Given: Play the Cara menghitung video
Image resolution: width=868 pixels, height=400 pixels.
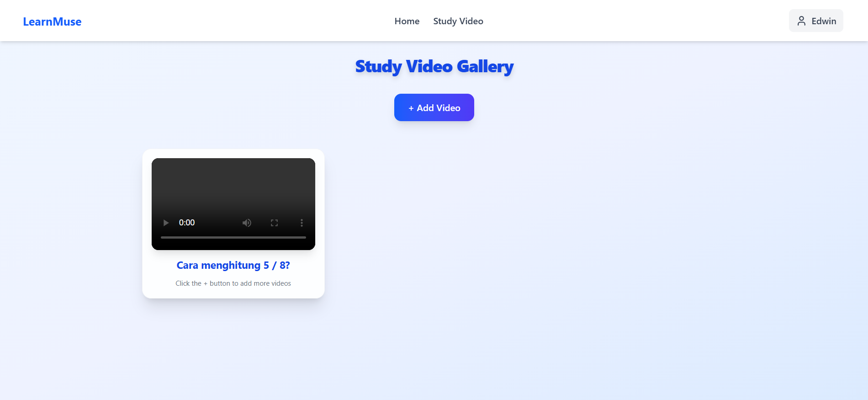Looking at the screenshot, I should 166,223.
